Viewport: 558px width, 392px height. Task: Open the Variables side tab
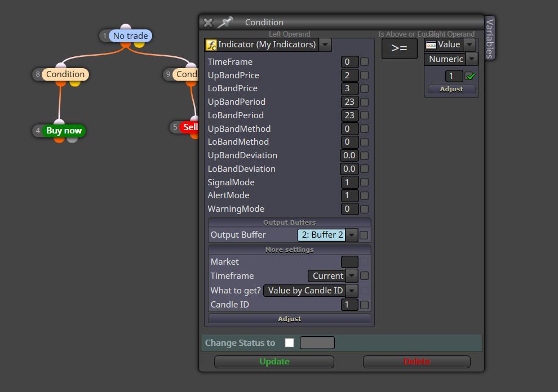point(490,38)
